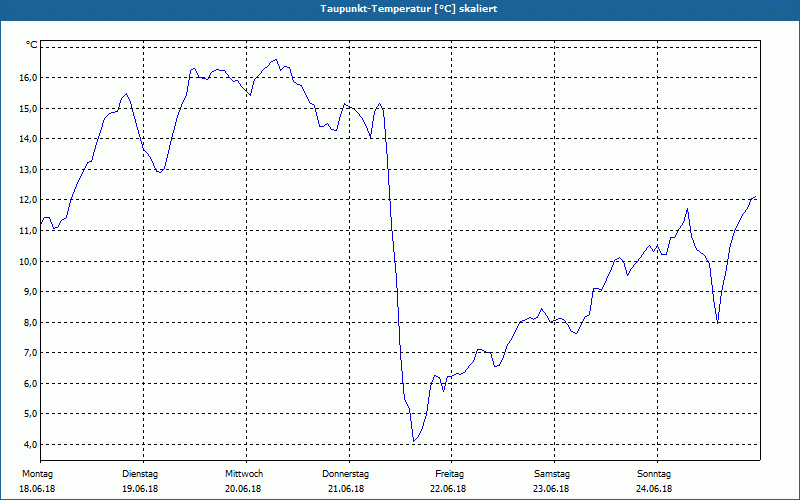This screenshot has height=500, width=800.
Task: Click the date 22.06.18
Action: click(448, 489)
